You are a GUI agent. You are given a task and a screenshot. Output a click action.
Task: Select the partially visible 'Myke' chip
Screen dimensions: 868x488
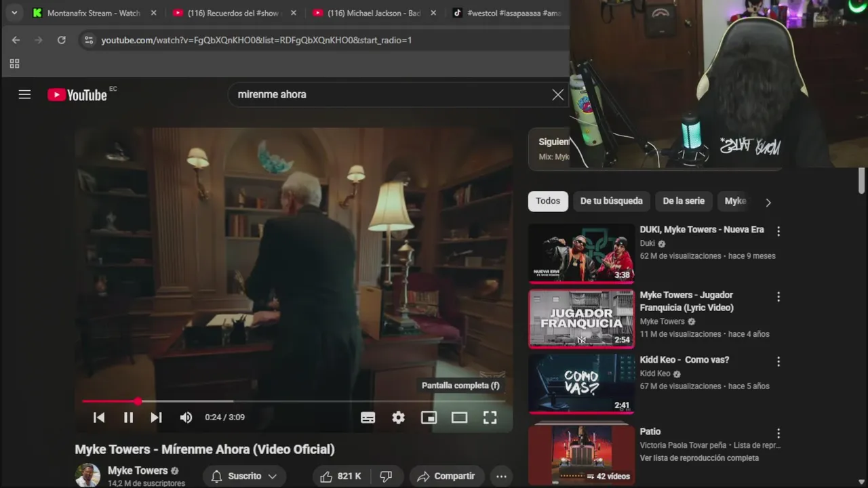pyautogui.click(x=735, y=201)
